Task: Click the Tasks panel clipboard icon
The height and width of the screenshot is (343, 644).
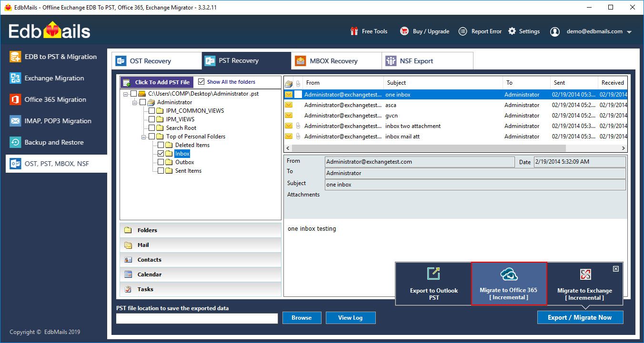Action: (128, 289)
